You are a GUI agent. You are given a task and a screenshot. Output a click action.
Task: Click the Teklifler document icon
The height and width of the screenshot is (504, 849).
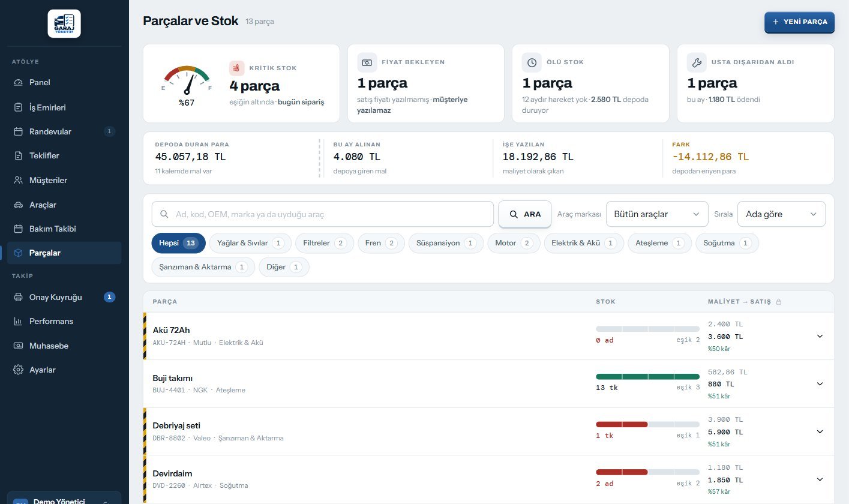pyautogui.click(x=18, y=155)
